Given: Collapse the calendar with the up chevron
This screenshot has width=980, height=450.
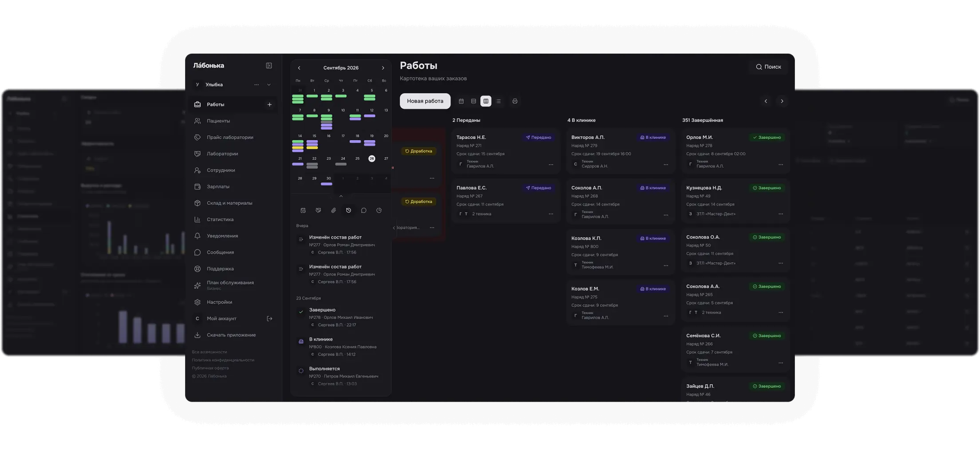Looking at the screenshot, I should [341, 196].
